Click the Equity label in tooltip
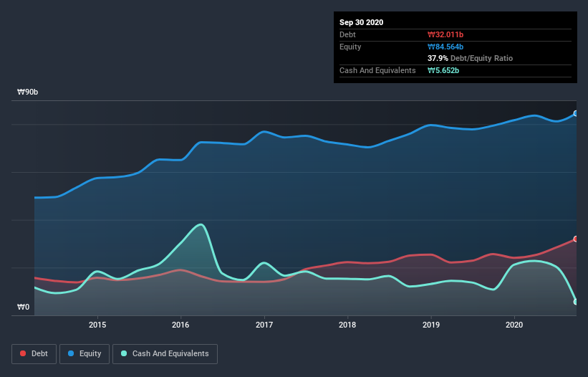The height and width of the screenshot is (377, 588). point(350,47)
